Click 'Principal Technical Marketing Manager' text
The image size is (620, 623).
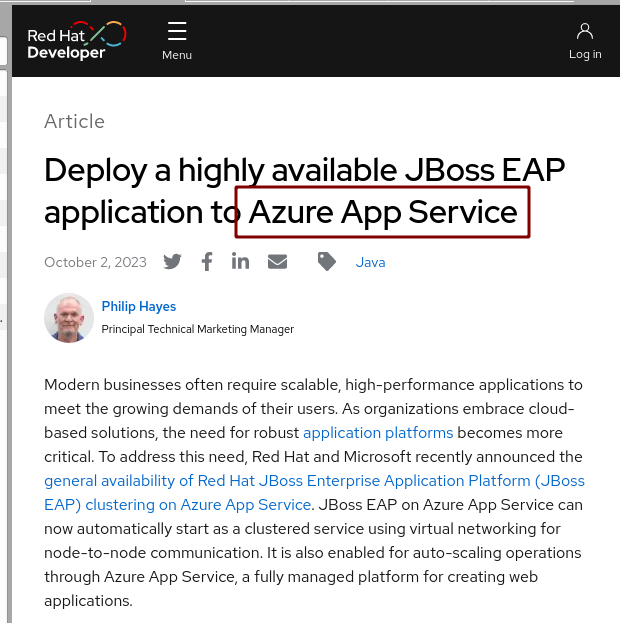tap(198, 329)
